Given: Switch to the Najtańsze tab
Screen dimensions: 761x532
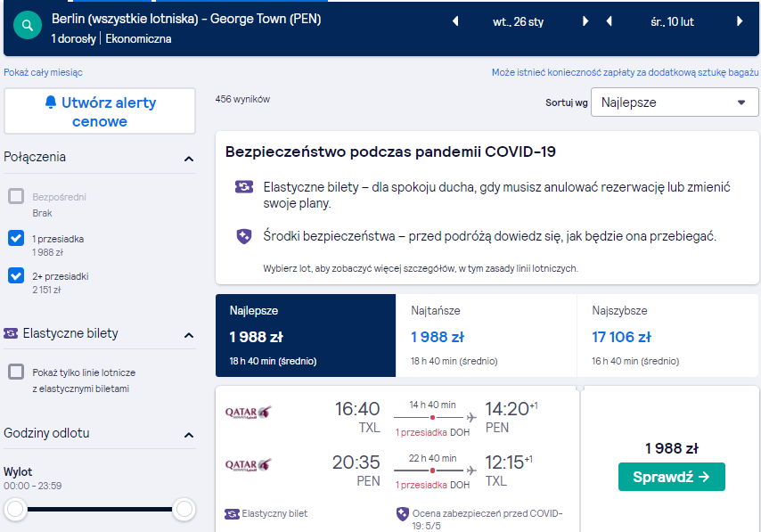Looking at the screenshot, I should pos(486,335).
